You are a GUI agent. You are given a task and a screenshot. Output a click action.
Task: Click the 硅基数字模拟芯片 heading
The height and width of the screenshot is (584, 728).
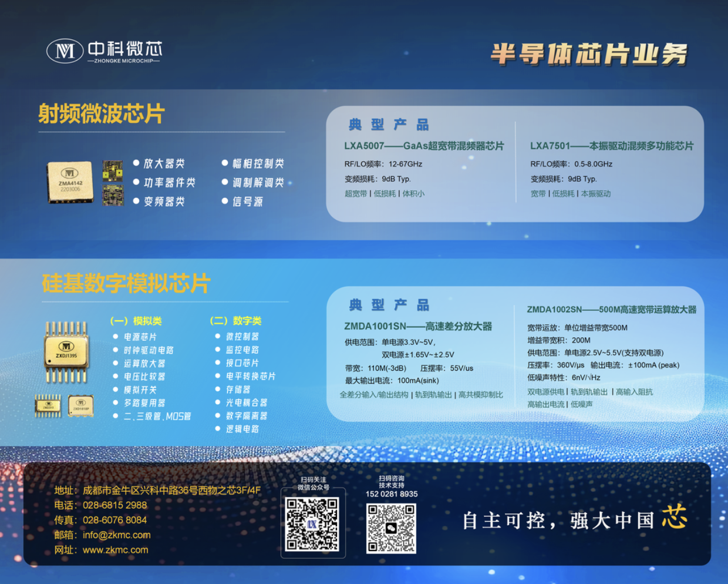pos(126,283)
